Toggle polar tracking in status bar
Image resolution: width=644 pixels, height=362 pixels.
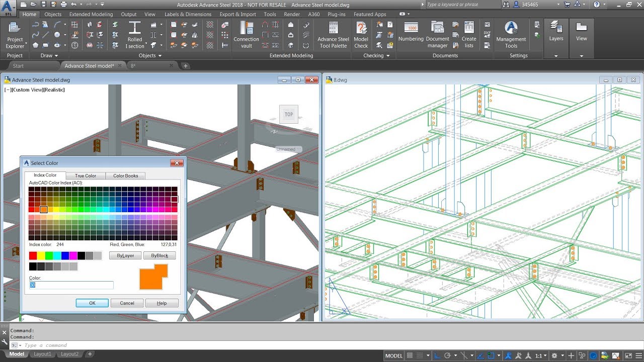(447, 355)
